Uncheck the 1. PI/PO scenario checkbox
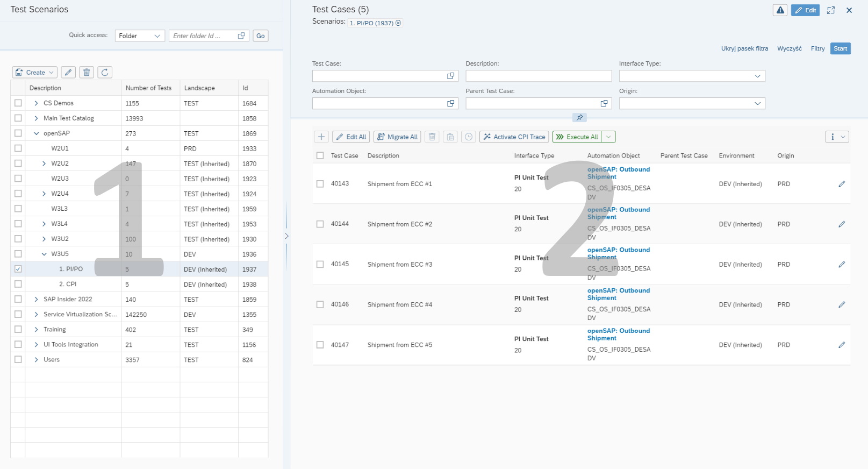This screenshot has height=469, width=868. (18, 269)
